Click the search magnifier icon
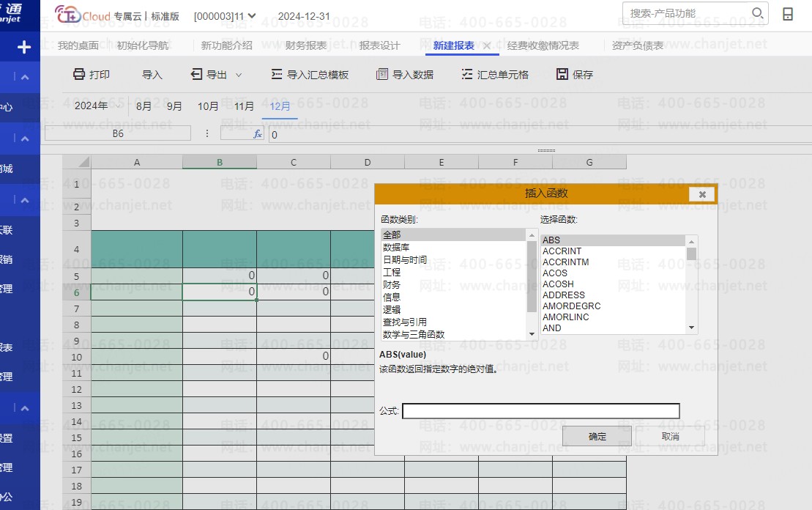 (x=757, y=13)
